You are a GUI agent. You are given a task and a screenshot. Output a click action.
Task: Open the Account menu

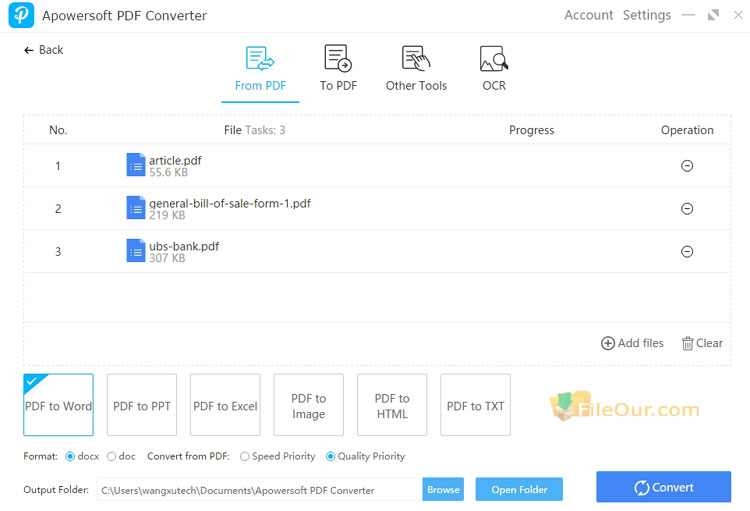pos(588,15)
